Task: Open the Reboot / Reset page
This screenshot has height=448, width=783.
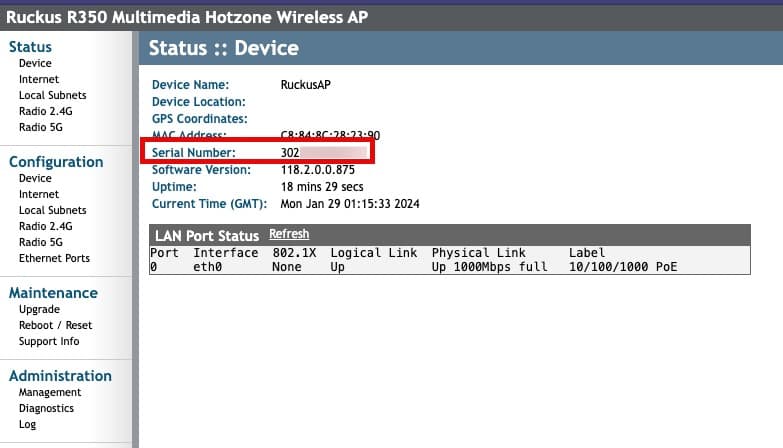Action: coord(55,325)
